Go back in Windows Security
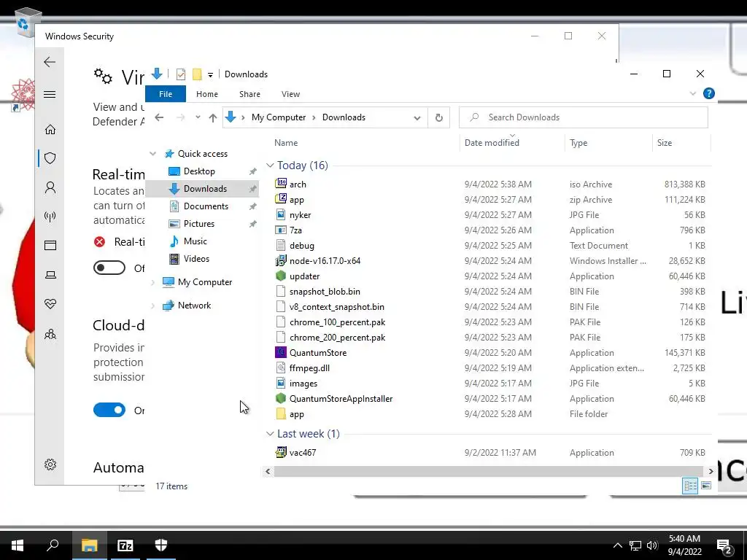Image resolution: width=747 pixels, height=560 pixels. tap(50, 62)
